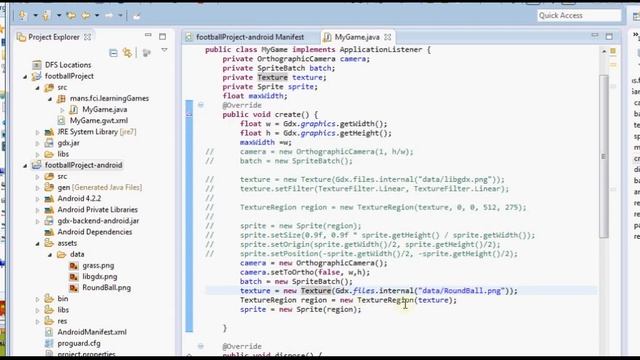Select the mans.fci.learningGames package
The image size is (640, 360).
pos(109,98)
